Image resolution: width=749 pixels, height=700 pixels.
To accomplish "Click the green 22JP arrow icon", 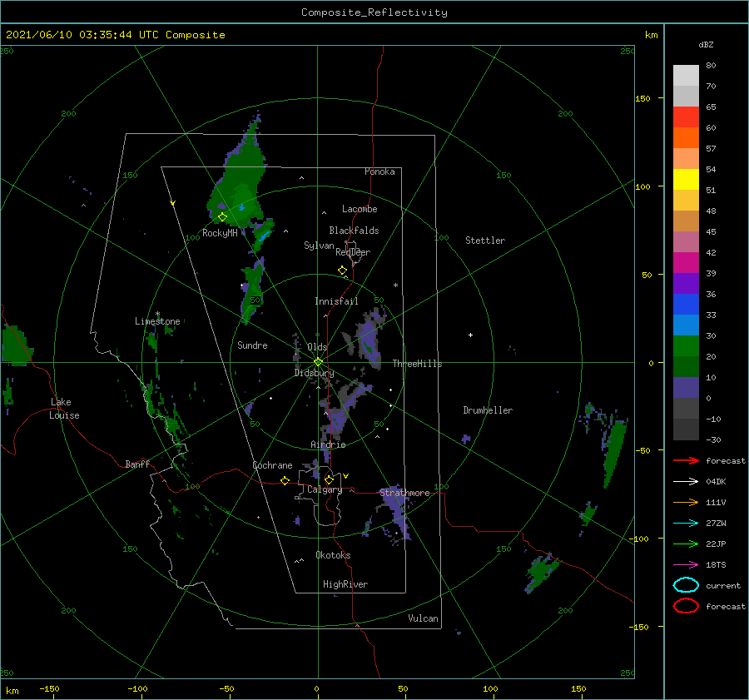I will pos(686,544).
